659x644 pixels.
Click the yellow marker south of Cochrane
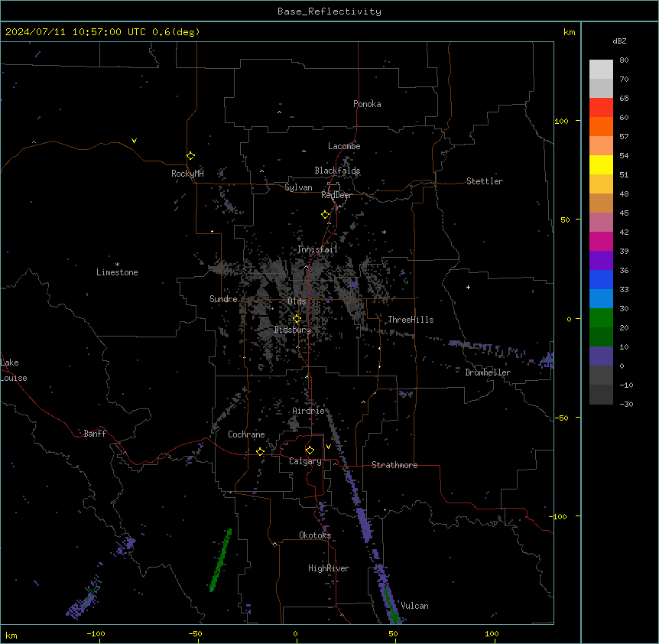[260, 452]
